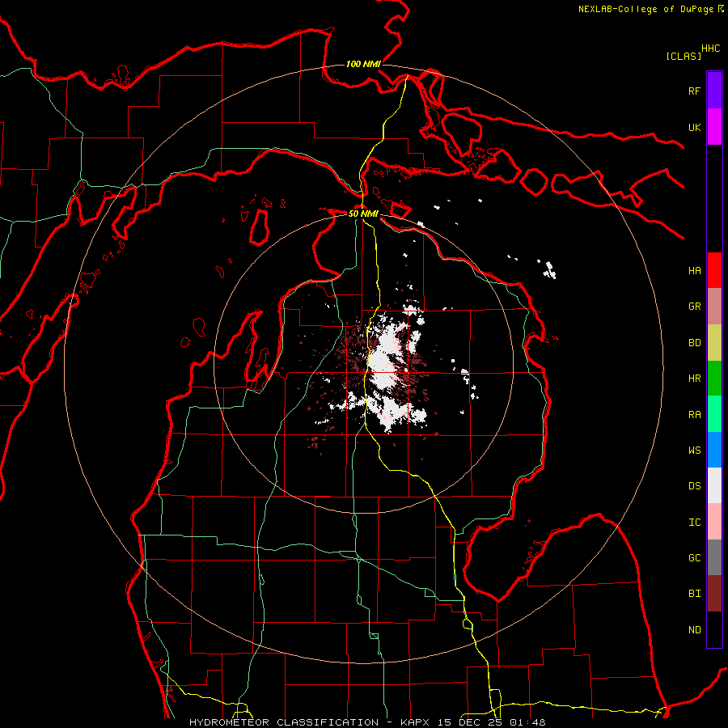Viewport: 728px width, 728px height.
Task: Click the HR green legend color block
Action: tap(714, 379)
